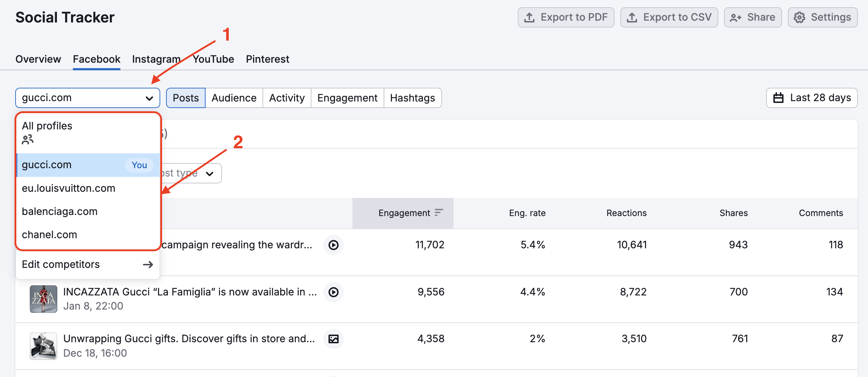This screenshot has width=868, height=377.
Task: Open the Pinterest tab
Action: [268, 59]
